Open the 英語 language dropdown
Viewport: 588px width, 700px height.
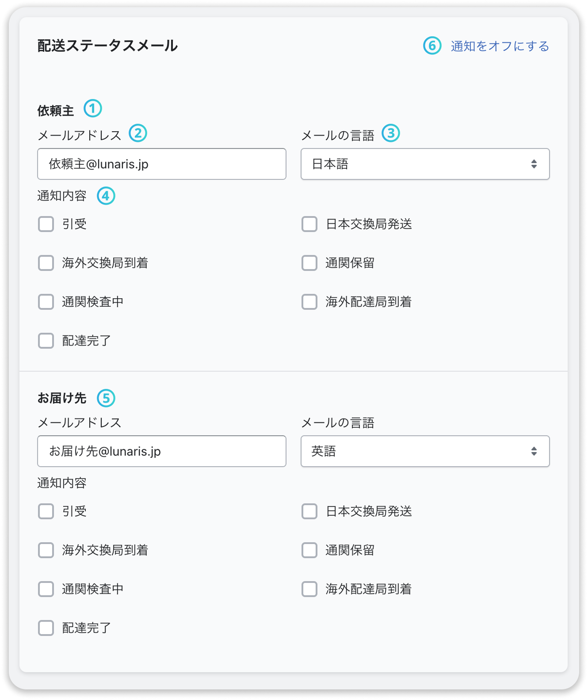pyautogui.click(x=424, y=451)
